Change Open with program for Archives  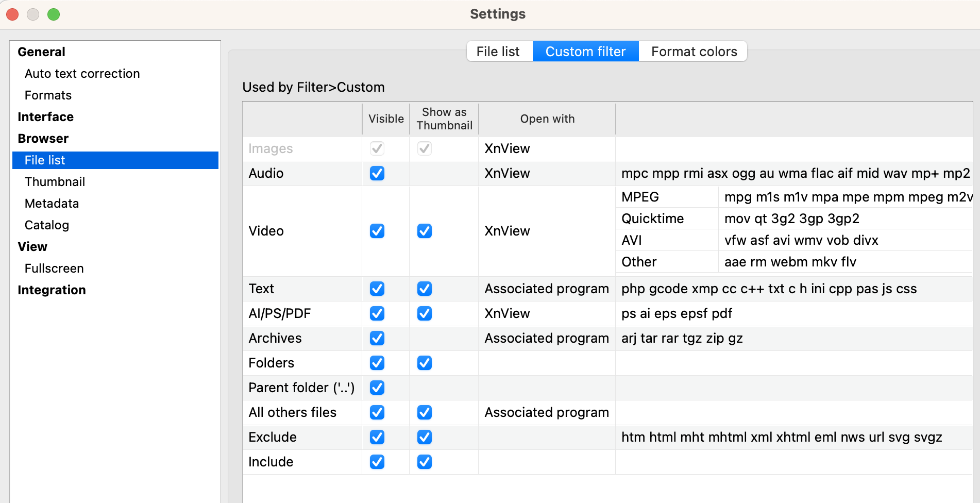[x=546, y=338]
